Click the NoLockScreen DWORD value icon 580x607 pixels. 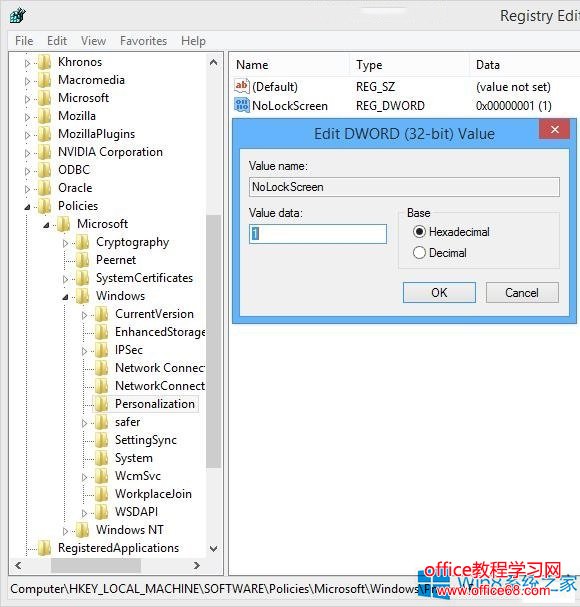[x=242, y=105]
